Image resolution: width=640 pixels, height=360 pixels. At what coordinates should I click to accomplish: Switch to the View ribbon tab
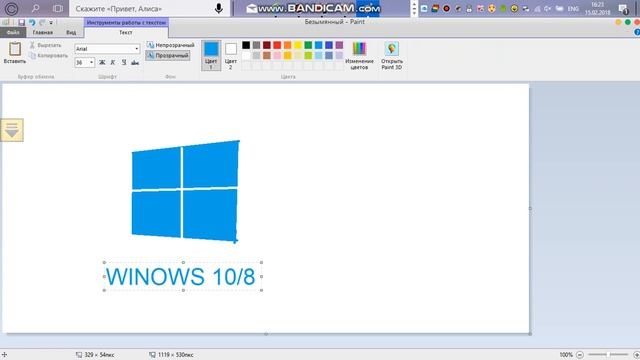click(x=71, y=32)
